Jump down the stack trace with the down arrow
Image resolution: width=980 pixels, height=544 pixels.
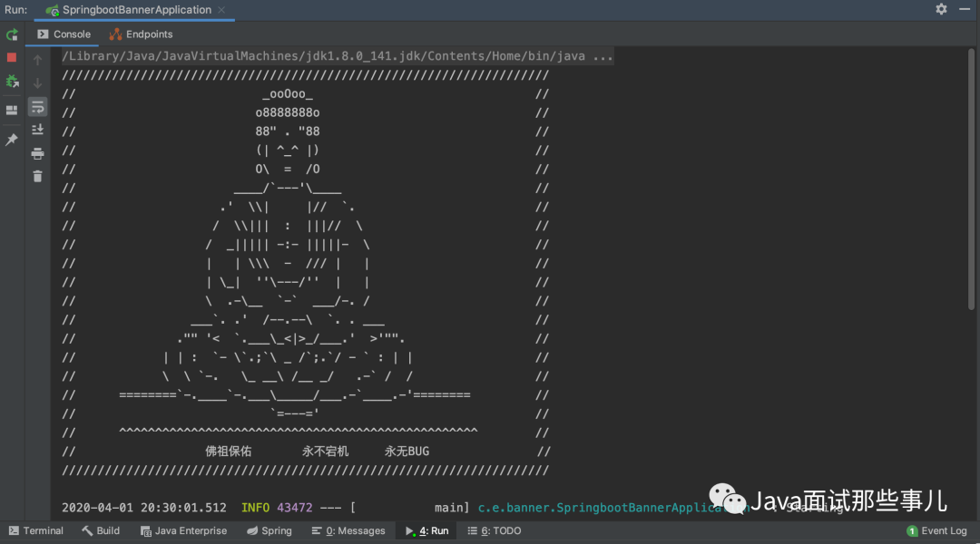pyautogui.click(x=37, y=83)
